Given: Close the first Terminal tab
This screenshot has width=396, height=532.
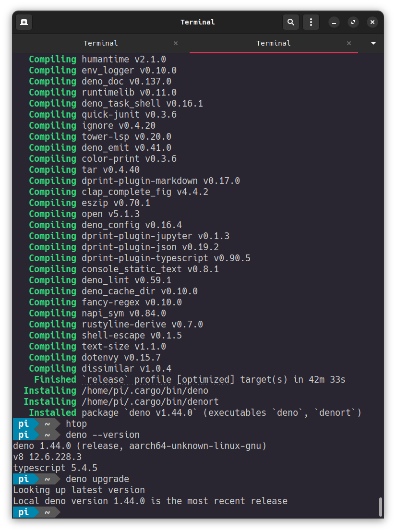Looking at the screenshot, I should coord(176,43).
